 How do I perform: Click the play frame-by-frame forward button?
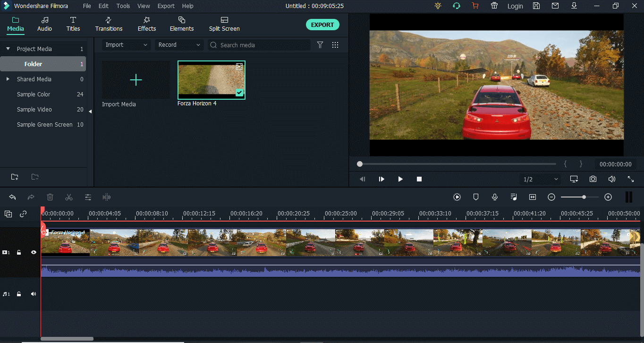pos(381,179)
